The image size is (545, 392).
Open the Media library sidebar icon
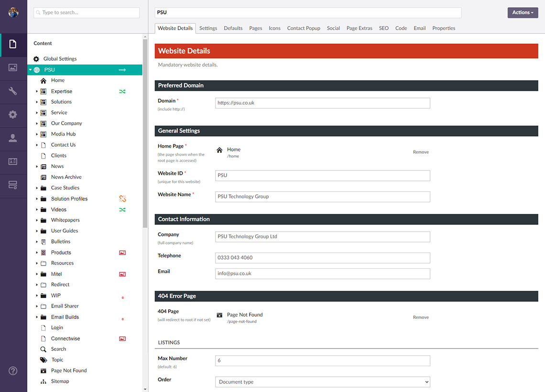click(13, 68)
